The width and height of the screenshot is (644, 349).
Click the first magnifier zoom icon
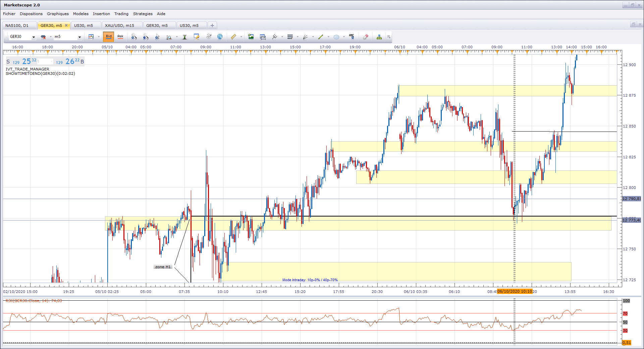[134, 37]
